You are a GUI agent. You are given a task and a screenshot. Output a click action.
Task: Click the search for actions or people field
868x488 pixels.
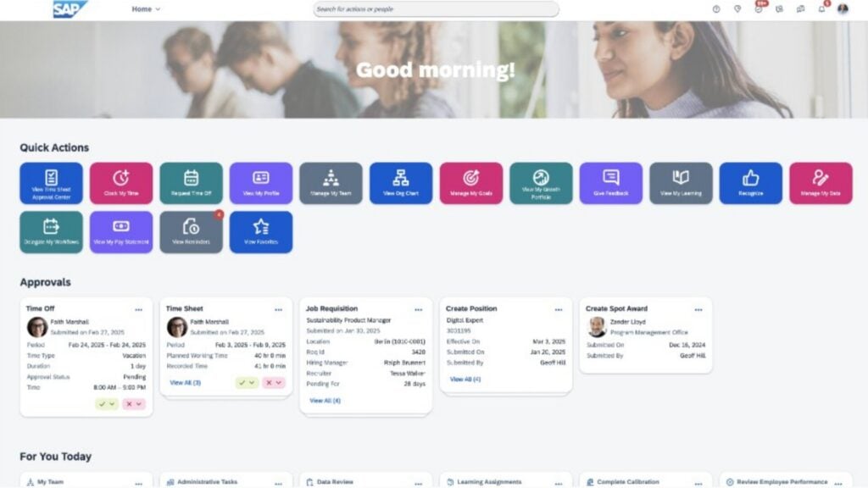(436, 8)
